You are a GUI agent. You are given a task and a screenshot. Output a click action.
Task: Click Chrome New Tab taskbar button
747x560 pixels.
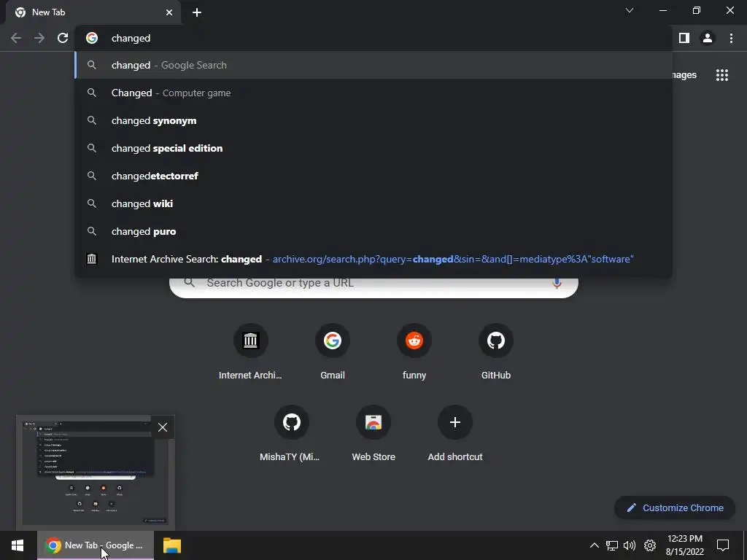click(x=96, y=545)
